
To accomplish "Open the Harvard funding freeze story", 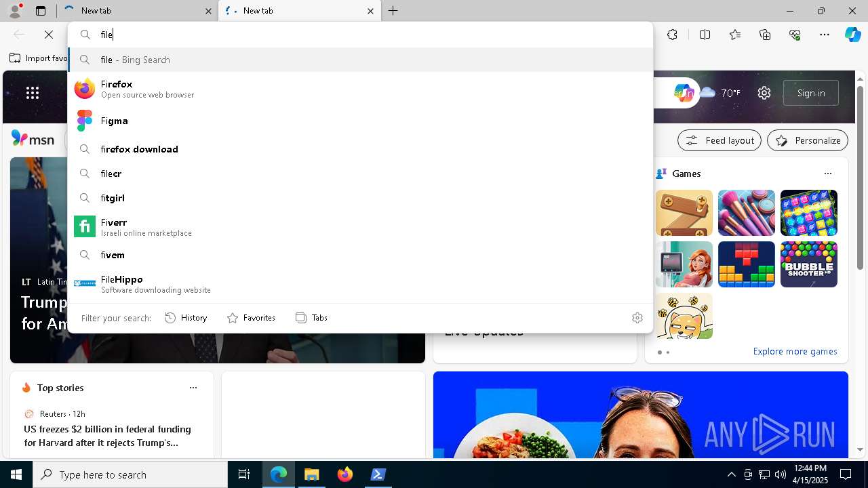I will (107, 436).
